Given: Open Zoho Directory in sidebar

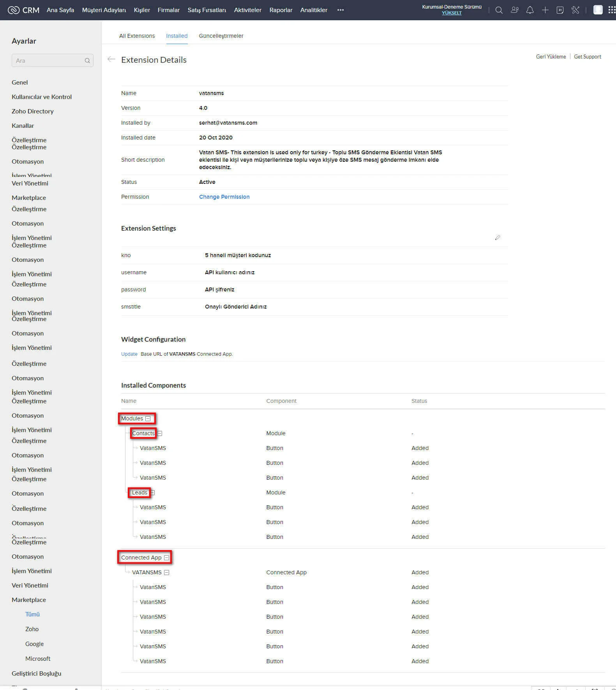Looking at the screenshot, I should click(x=33, y=111).
